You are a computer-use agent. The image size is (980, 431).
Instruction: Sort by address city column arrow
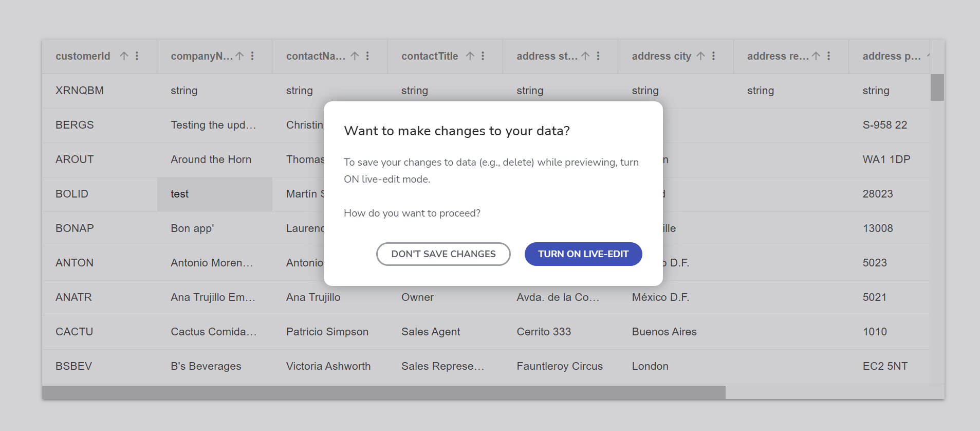point(700,56)
